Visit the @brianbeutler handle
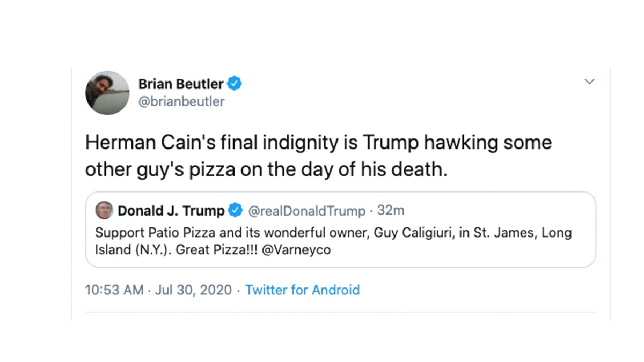 coord(181,101)
